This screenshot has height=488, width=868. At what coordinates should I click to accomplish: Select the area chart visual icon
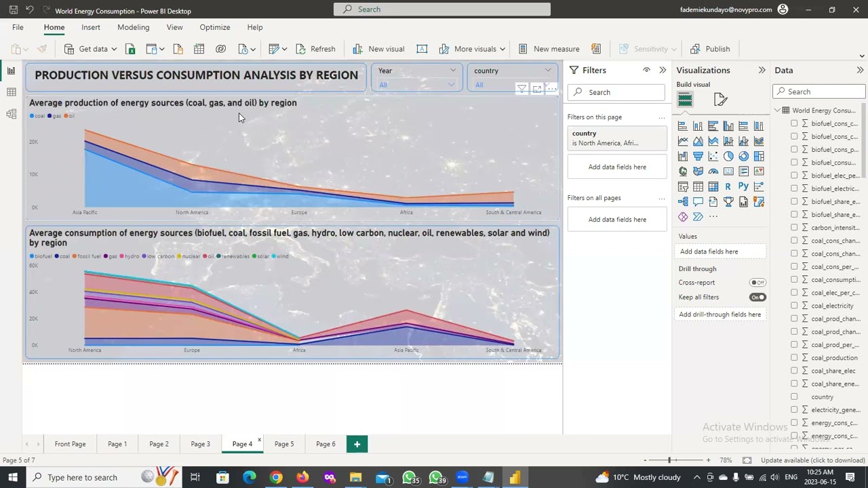(x=698, y=141)
